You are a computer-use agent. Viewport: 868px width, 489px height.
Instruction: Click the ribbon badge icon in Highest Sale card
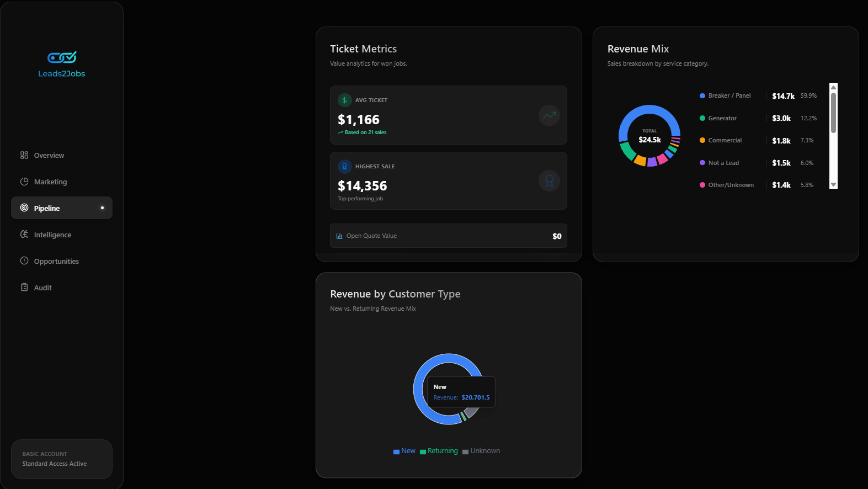tap(549, 181)
